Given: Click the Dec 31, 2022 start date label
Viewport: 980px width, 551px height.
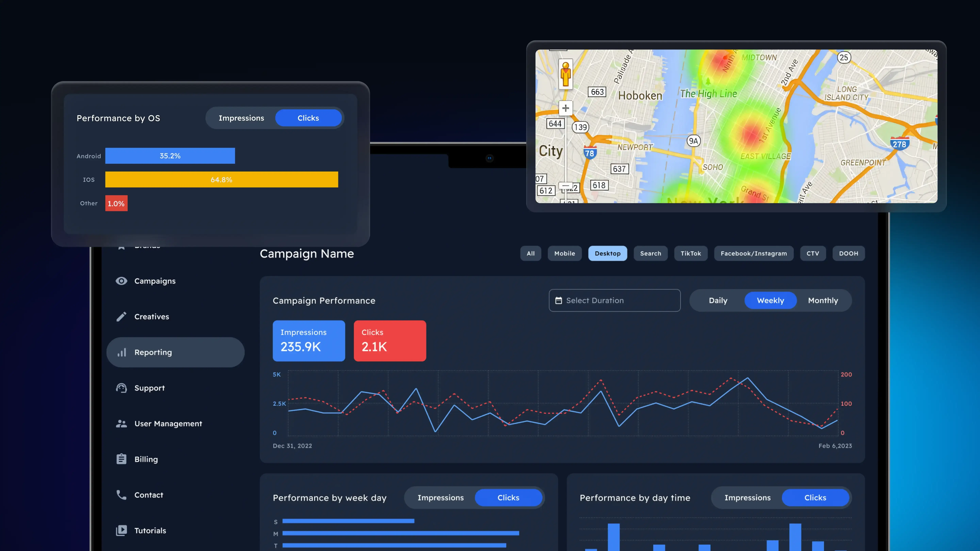Looking at the screenshot, I should pos(292,446).
